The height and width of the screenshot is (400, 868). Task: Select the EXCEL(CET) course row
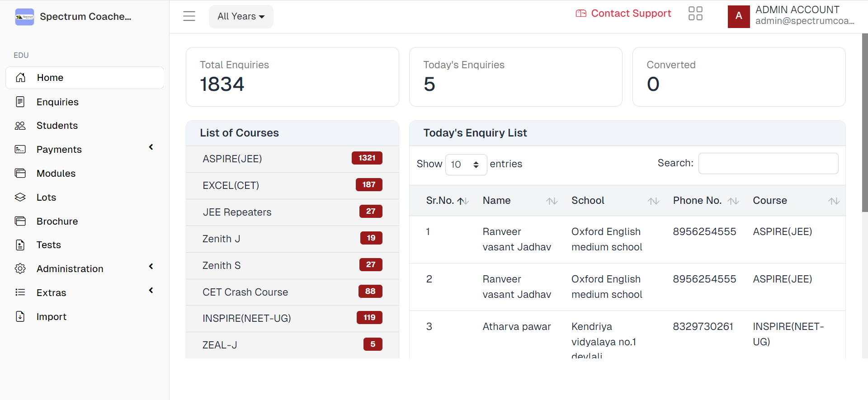[x=292, y=186]
